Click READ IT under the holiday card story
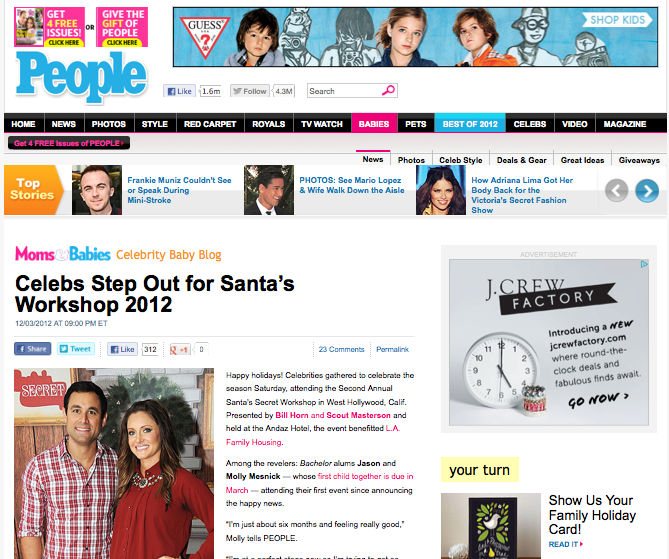The height and width of the screenshot is (559, 669). coord(566,544)
